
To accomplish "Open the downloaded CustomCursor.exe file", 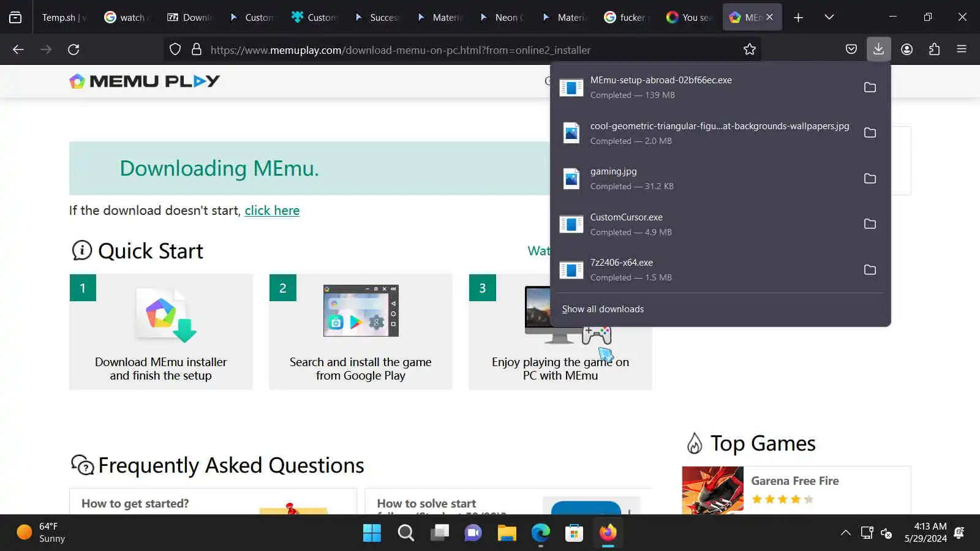I will click(704, 224).
